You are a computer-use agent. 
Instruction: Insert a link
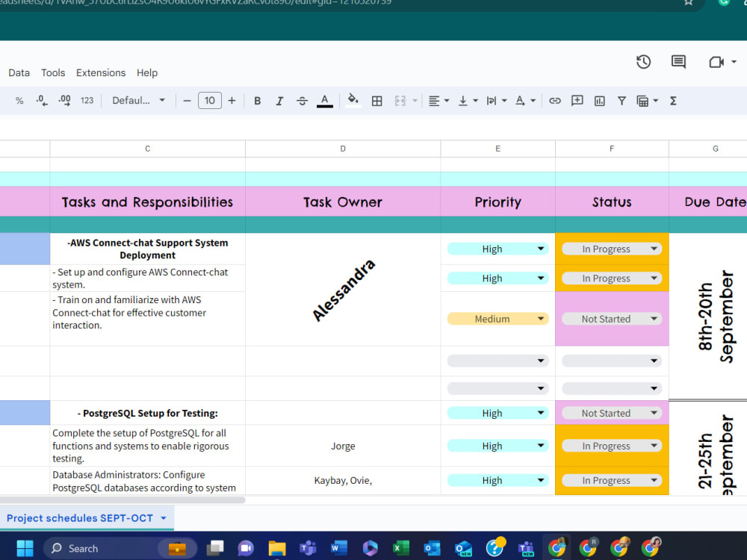click(554, 100)
